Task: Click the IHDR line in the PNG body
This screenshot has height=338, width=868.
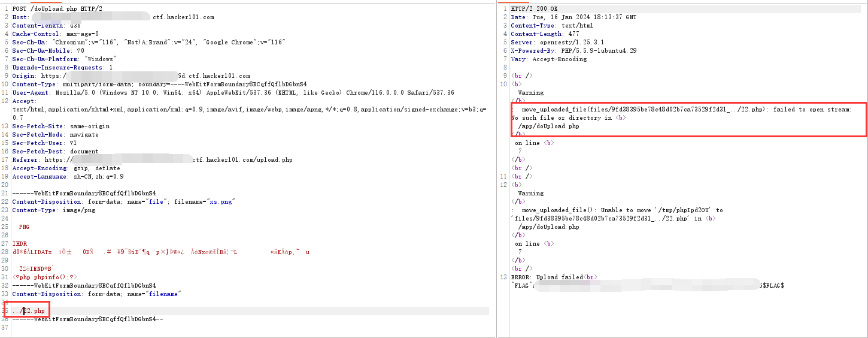Action: tap(19, 244)
